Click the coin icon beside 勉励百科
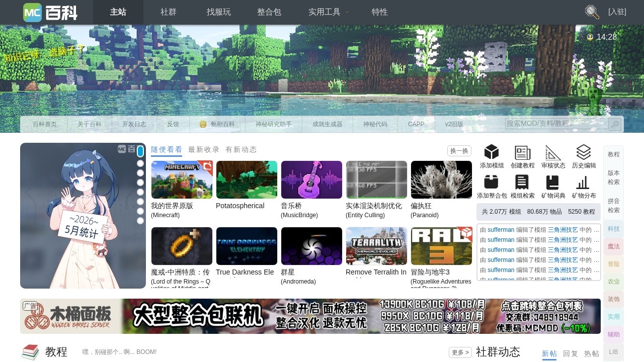Image resolution: width=644 pixels, height=362 pixels. pyautogui.click(x=203, y=124)
